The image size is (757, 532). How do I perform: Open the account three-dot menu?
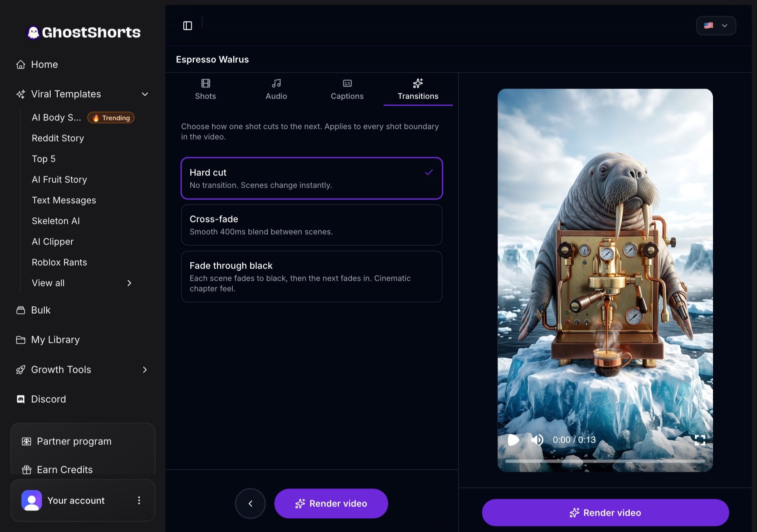coord(139,501)
